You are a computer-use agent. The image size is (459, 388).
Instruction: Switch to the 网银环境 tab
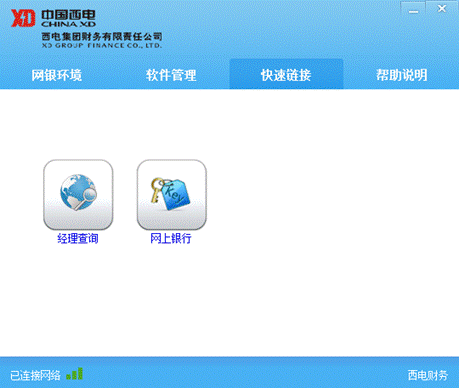[x=57, y=75]
